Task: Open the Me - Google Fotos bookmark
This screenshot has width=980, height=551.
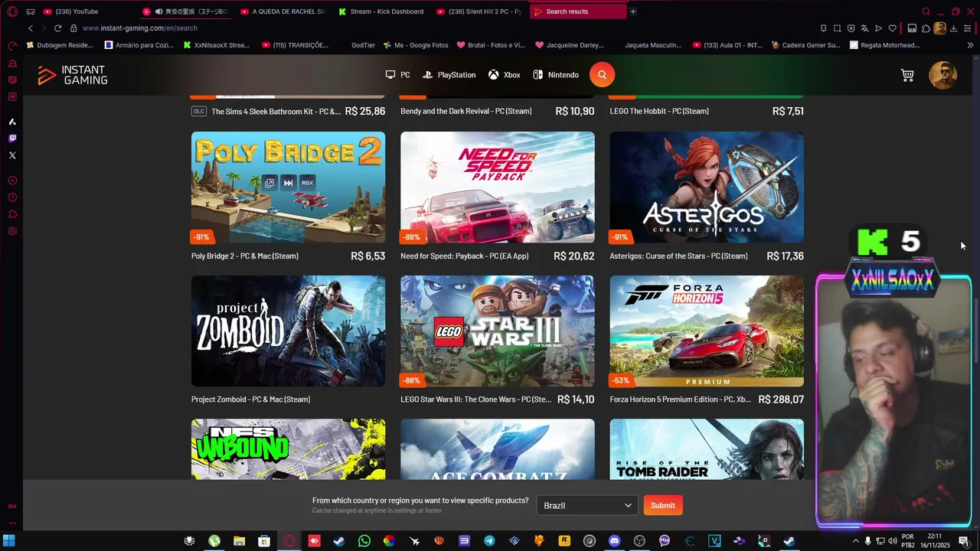Action: [416, 45]
